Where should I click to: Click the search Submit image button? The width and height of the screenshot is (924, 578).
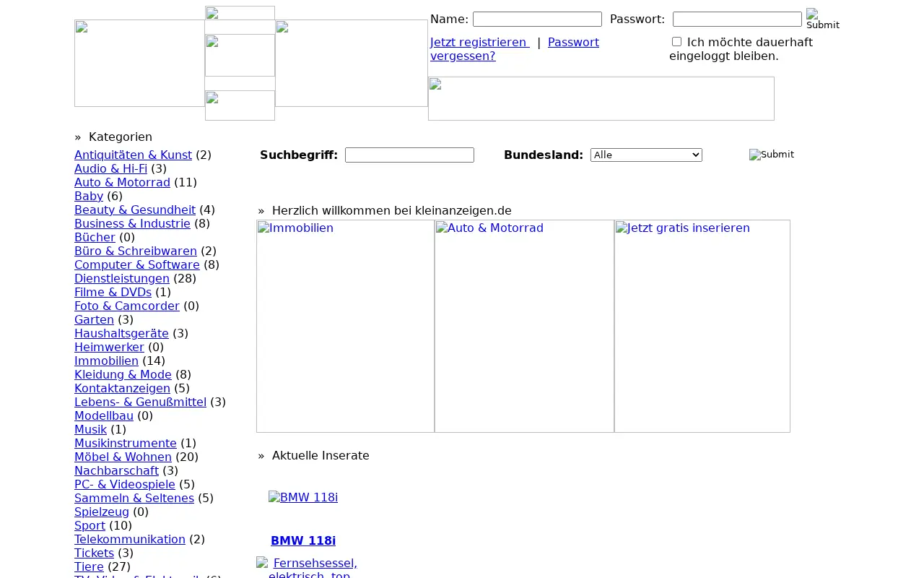point(772,155)
